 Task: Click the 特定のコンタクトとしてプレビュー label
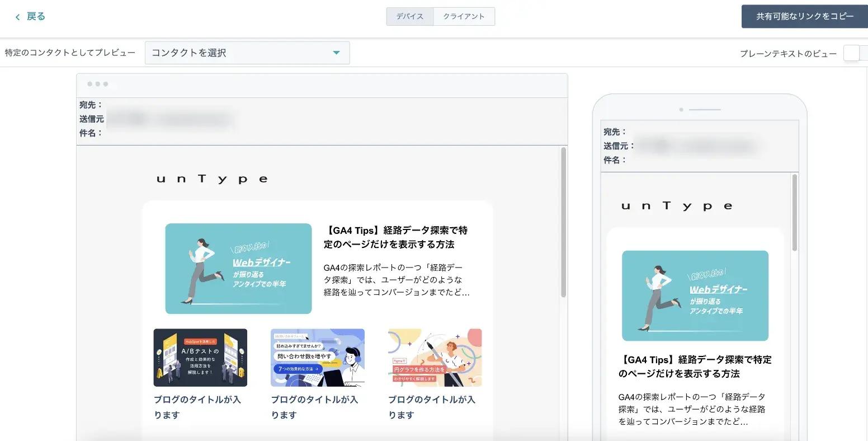(x=70, y=53)
